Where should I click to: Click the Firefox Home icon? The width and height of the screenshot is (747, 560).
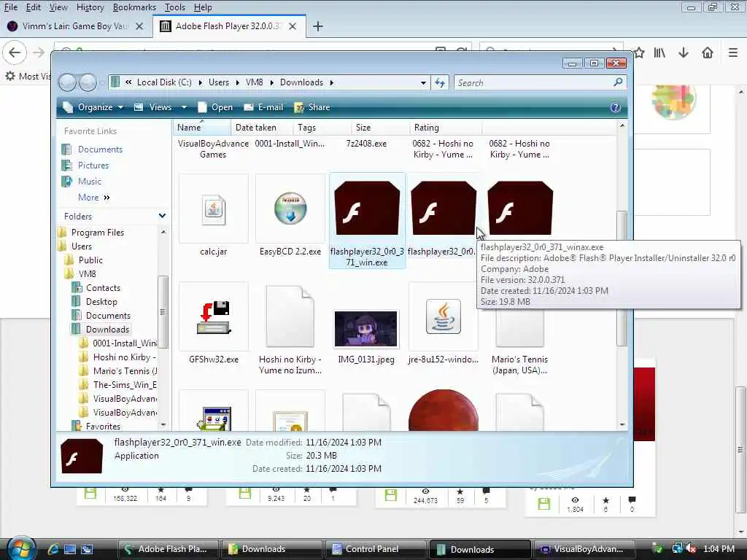(x=708, y=52)
